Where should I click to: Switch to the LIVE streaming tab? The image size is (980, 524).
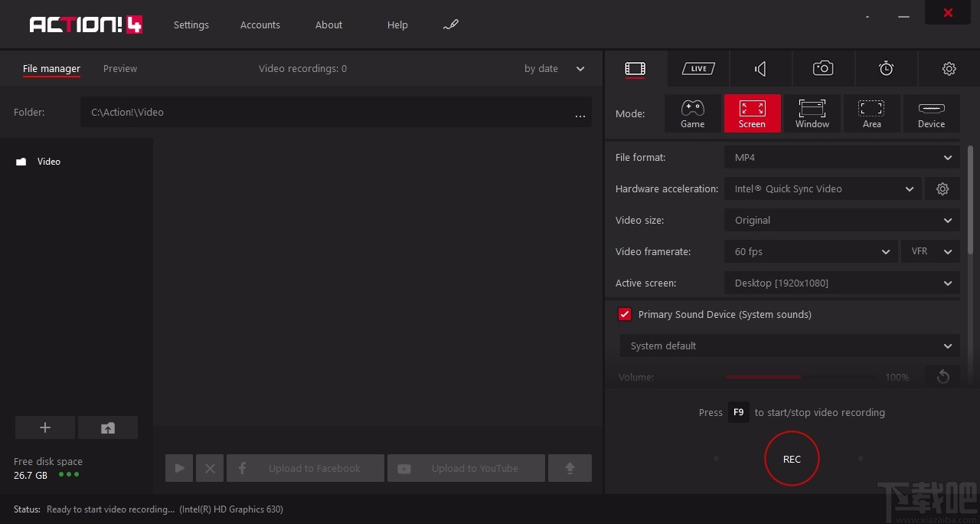698,69
